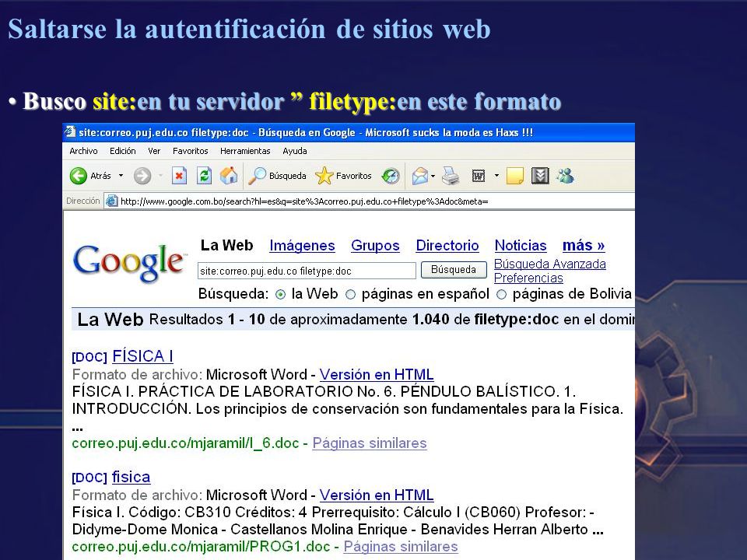The image size is (747, 560).
Task: Click the Google Búsqueda submit button
Action: click(x=454, y=270)
